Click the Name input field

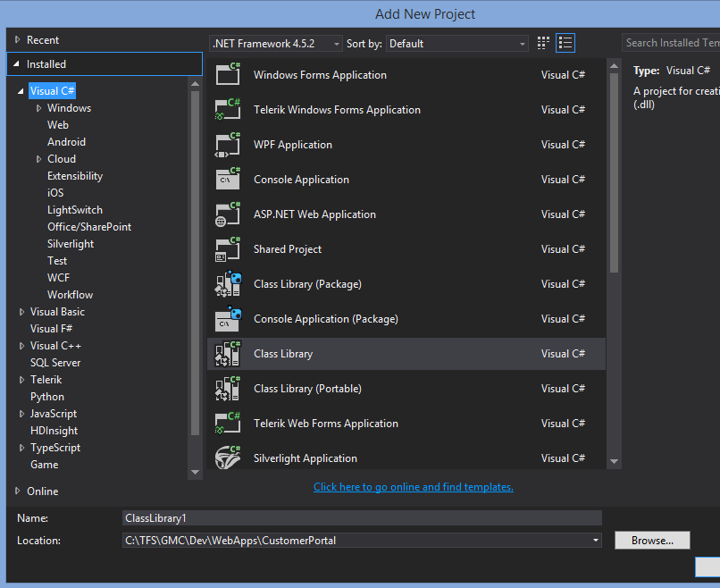362,518
